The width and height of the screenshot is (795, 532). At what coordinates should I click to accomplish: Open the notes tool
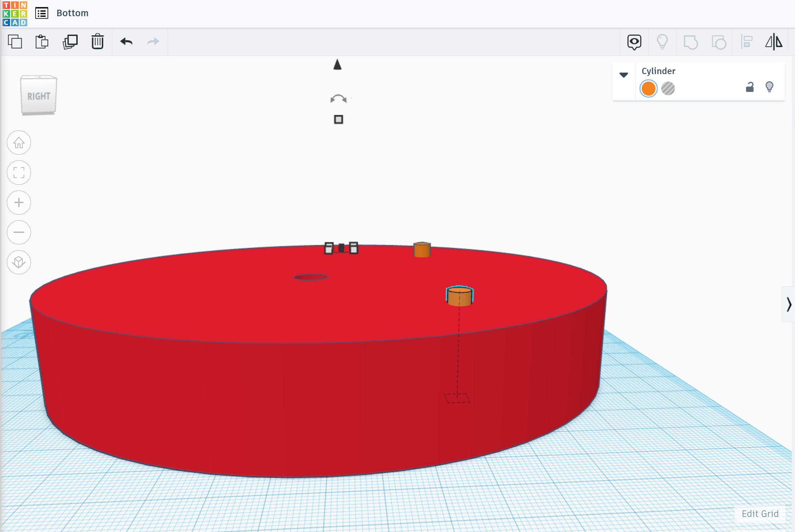tap(634, 42)
